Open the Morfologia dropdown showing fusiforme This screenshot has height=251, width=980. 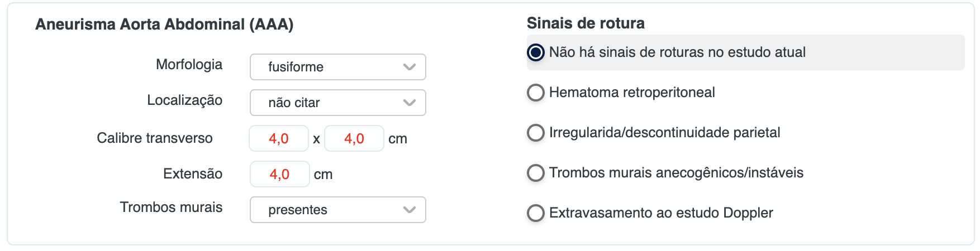coord(337,67)
